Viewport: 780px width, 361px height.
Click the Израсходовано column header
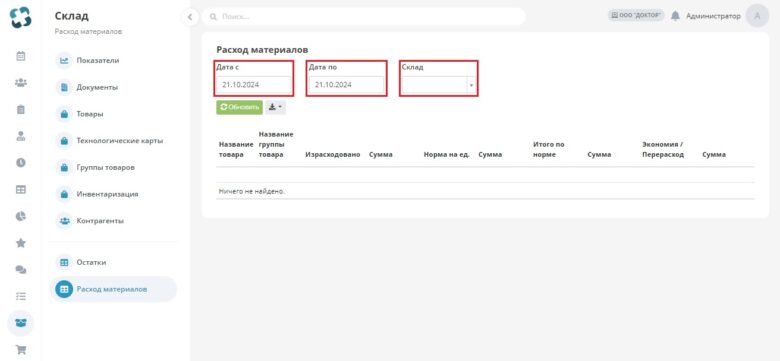[x=332, y=155]
